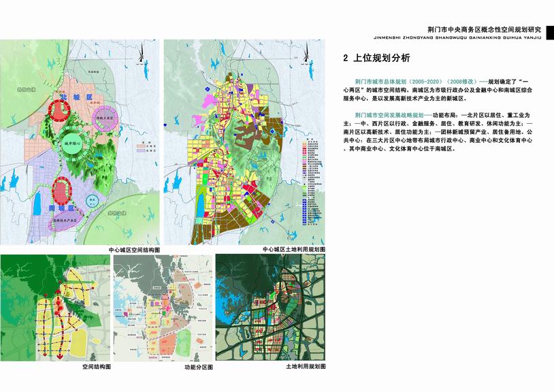Click the caption 中心城区空间结构图
This screenshot has width=554, height=392.
click(134, 250)
